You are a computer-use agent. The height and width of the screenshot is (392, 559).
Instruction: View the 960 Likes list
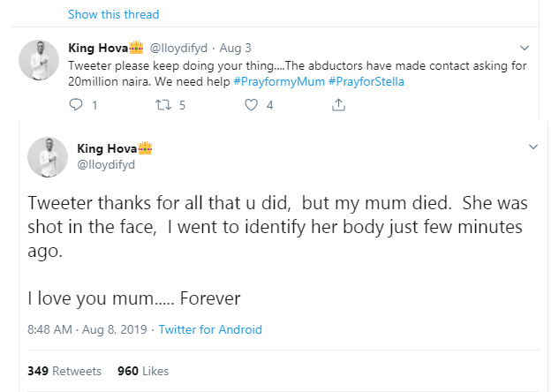(x=143, y=371)
